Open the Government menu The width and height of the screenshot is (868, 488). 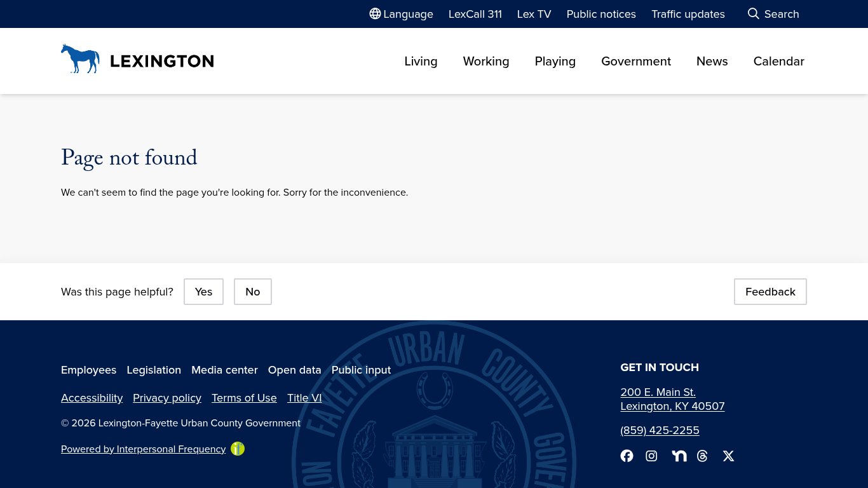(636, 61)
